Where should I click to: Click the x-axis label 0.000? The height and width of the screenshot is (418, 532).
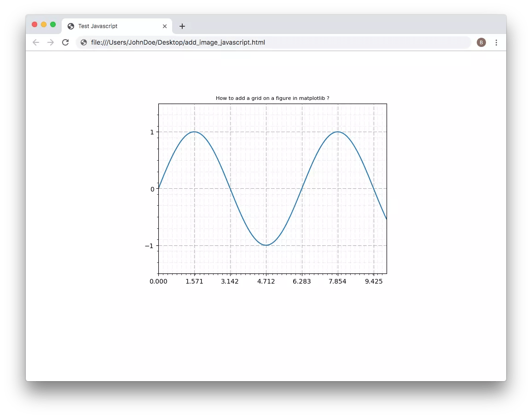158,281
